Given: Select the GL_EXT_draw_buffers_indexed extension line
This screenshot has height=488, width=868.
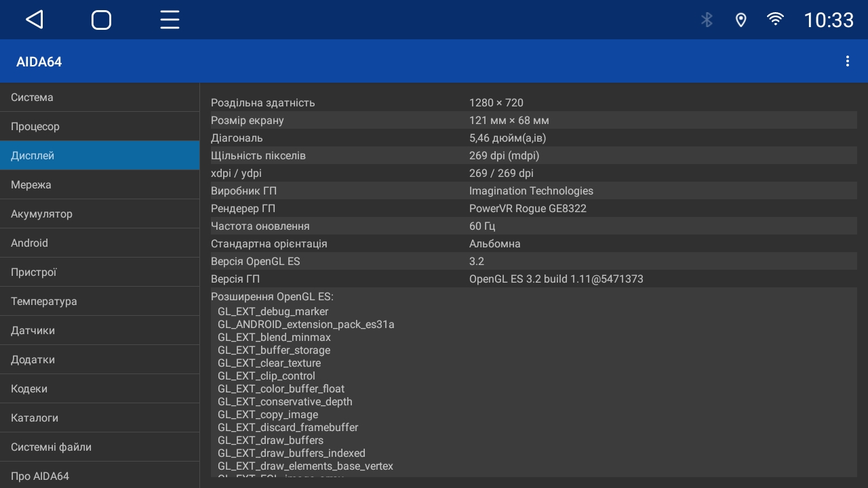Looking at the screenshot, I should [292, 453].
